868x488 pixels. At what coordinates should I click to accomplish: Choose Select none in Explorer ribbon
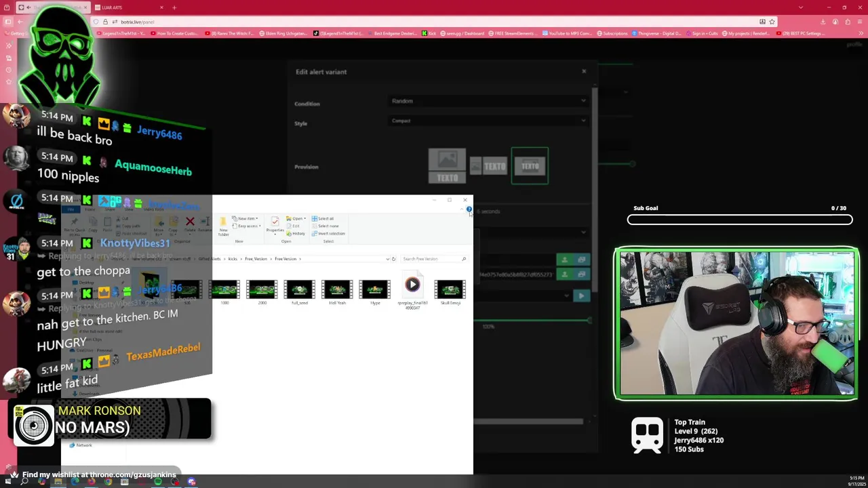tap(325, 226)
